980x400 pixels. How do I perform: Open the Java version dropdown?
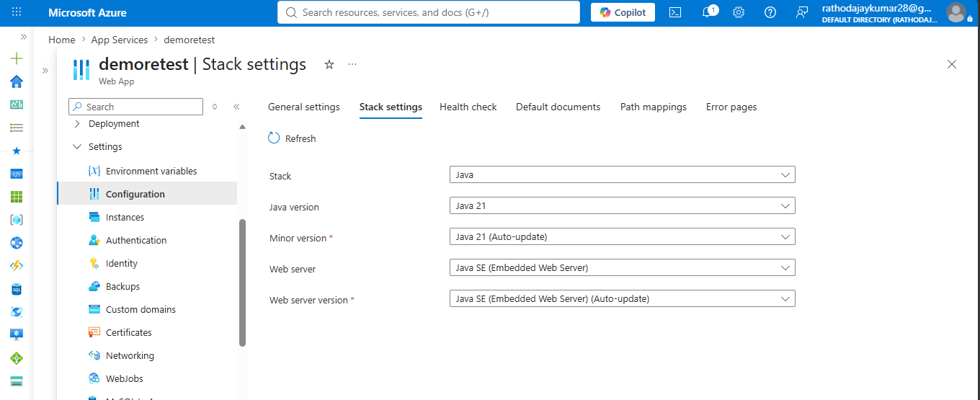pos(622,205)
